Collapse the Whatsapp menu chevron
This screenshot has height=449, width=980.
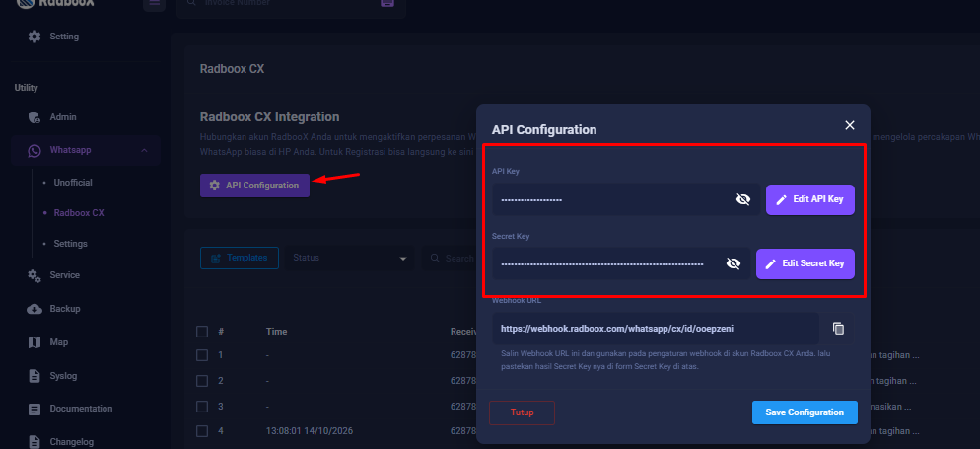[x=144, y=150]
